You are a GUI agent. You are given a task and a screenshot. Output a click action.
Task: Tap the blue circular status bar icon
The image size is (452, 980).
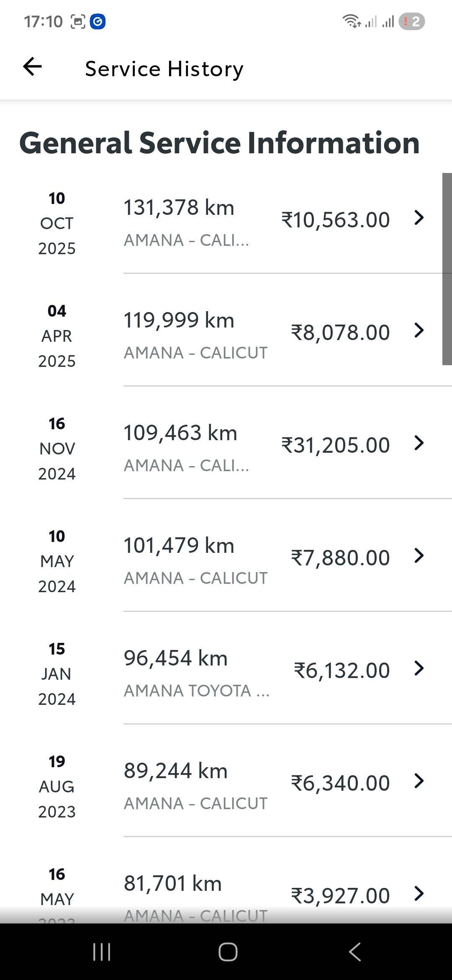tap(98, 21)
